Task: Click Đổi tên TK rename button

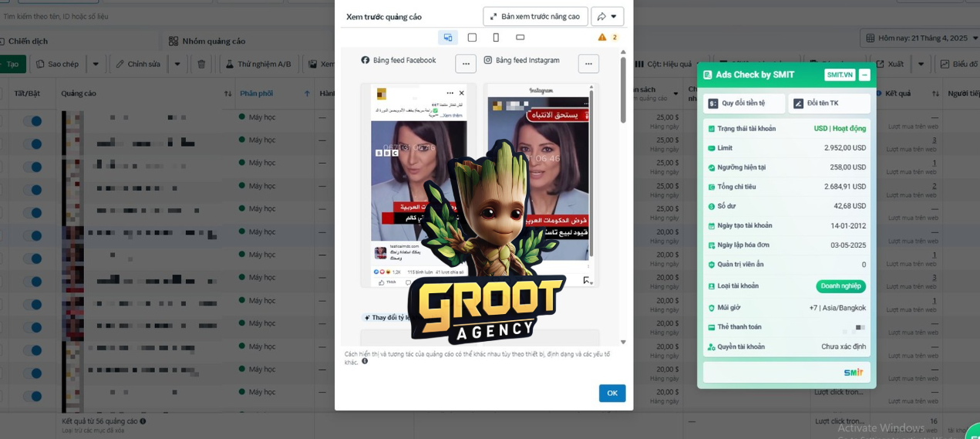Action: 829,103
